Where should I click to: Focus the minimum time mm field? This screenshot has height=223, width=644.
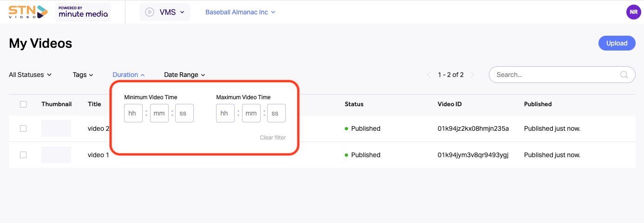tap(159, 113)
